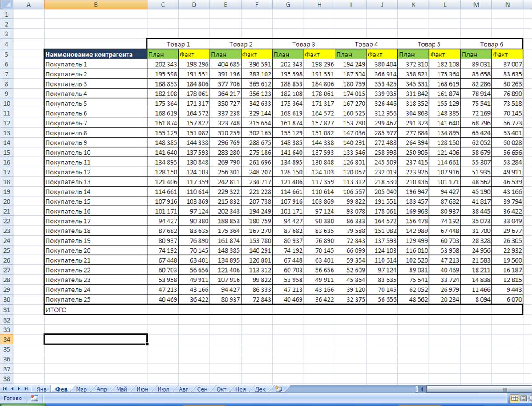Jump to the first sheet tab arrow
Screen dimensions: 532x406
click(x=5, y=389)
